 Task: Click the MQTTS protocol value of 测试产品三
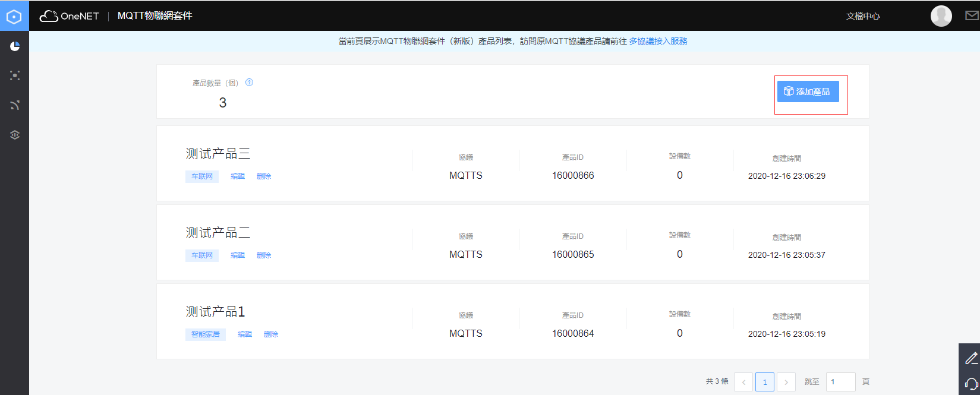tap(466, 175)
